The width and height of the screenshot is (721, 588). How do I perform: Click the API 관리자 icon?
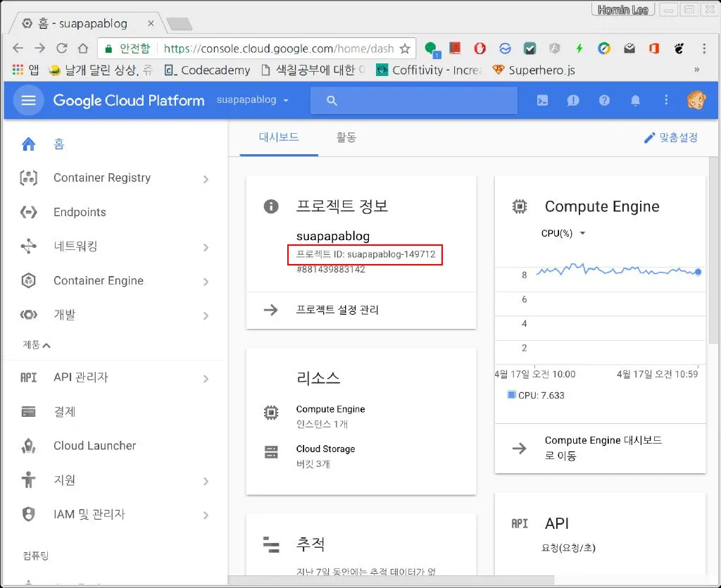click(28, 377)
